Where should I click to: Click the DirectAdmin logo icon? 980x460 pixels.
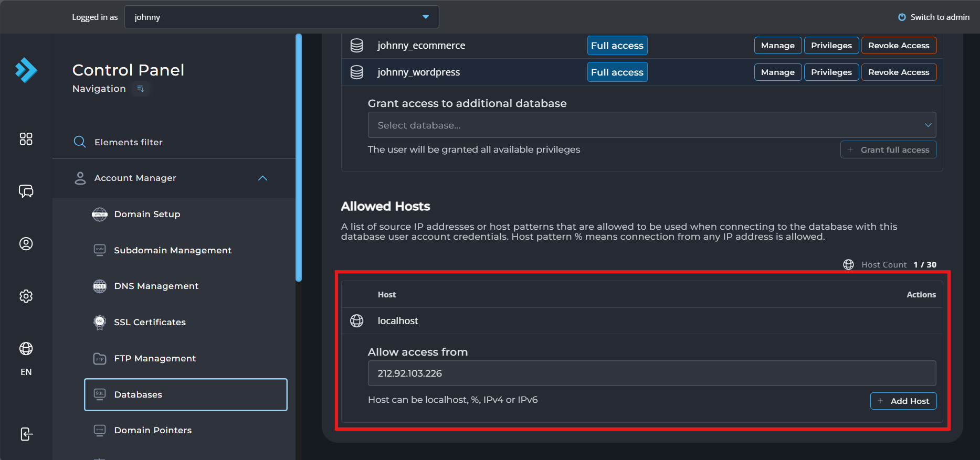point(26,70)
